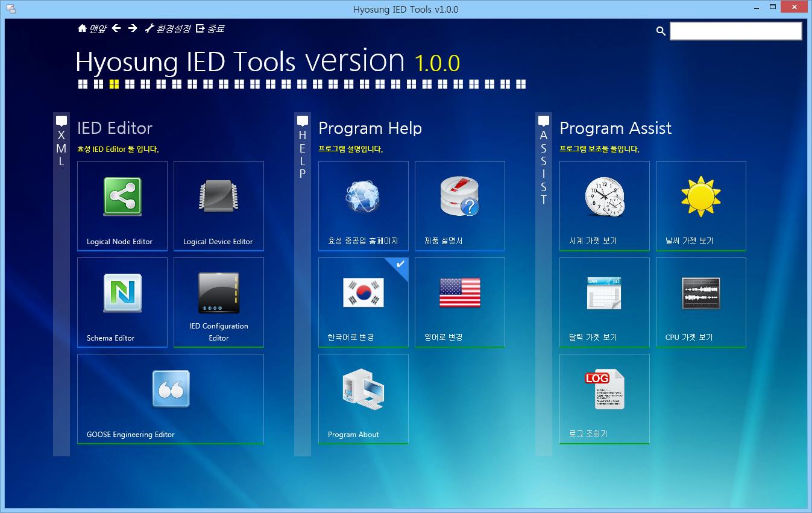Click the checkmark on the Korean language tile
Screen dimensions: 812x513
(400, 264)
